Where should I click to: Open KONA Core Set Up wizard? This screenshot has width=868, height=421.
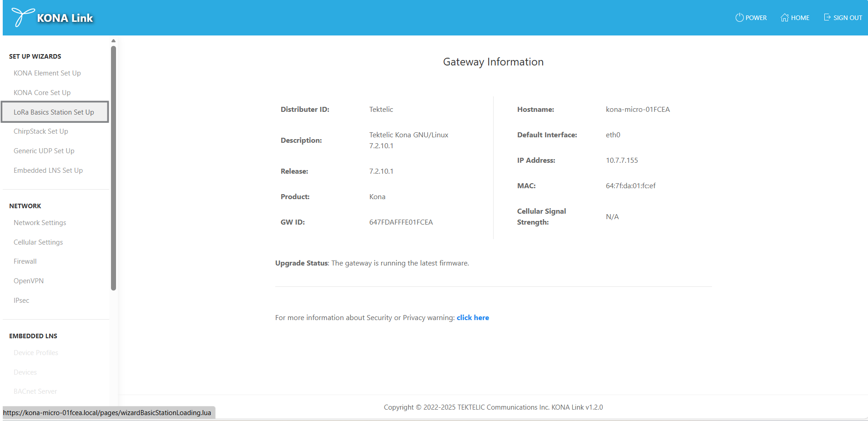(x=42, y=93)
